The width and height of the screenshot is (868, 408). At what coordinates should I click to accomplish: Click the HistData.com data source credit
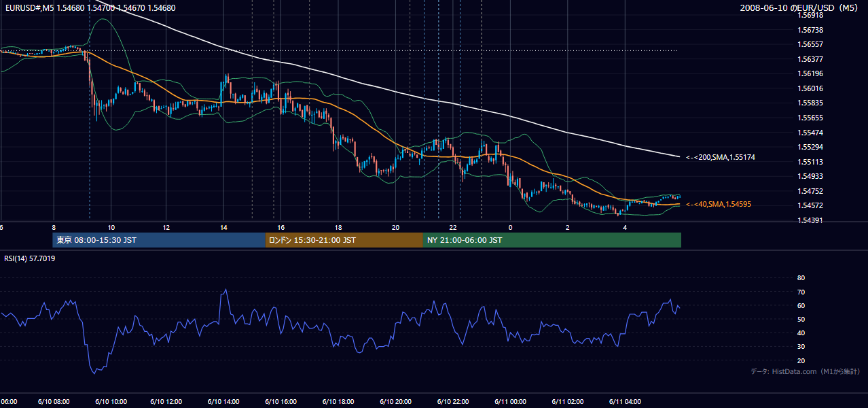(806, 371)
